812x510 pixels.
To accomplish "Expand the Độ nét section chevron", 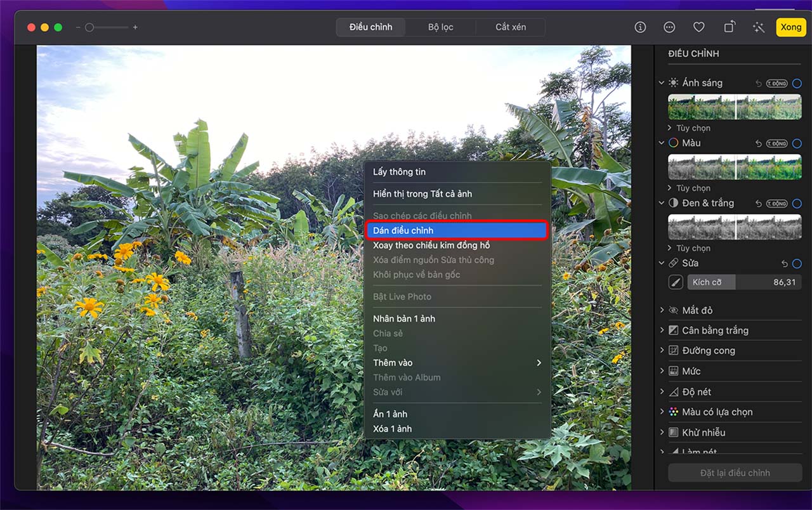I will (662, 392).
